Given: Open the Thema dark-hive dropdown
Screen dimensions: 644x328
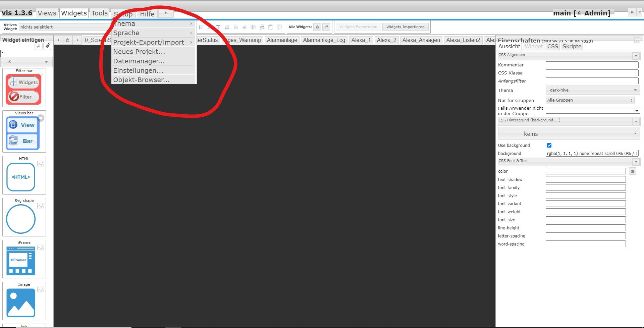Looking at the screenshot, I should (593, 90).
